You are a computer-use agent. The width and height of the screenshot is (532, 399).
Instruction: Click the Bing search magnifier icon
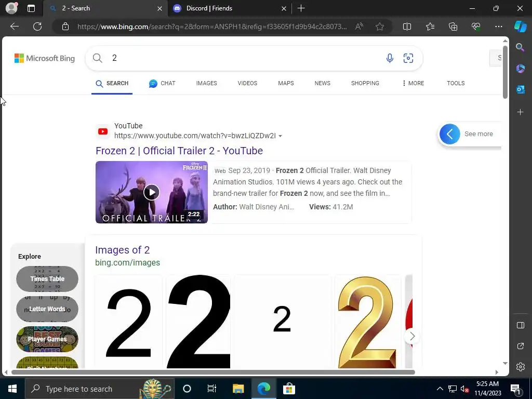[97, 58]
